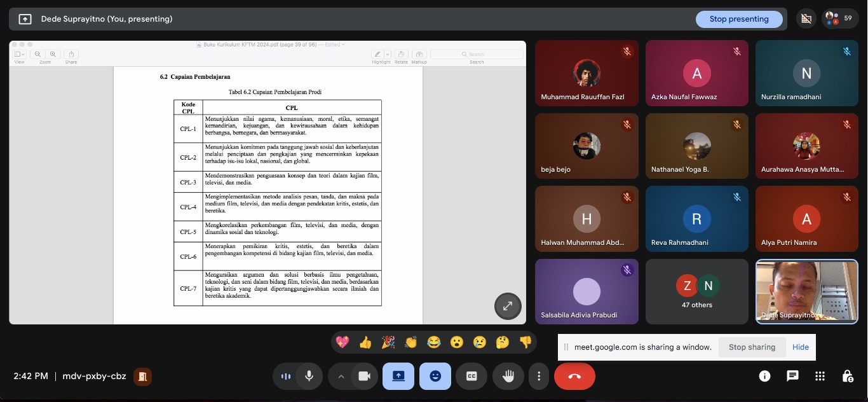868x402 pixels.
Task: Open the activities grid icon
Action: coord(820,376)
